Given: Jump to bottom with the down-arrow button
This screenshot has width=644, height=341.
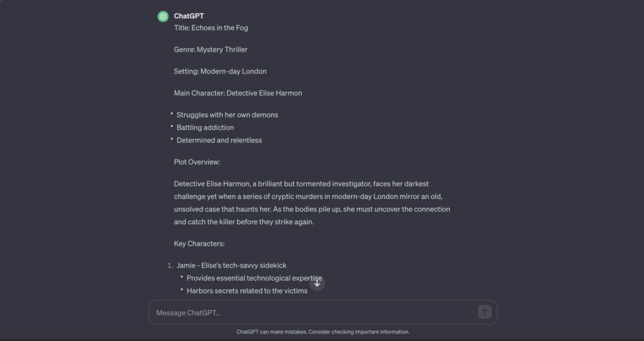Looking at the screenshot, I should (x=317, y=283).
